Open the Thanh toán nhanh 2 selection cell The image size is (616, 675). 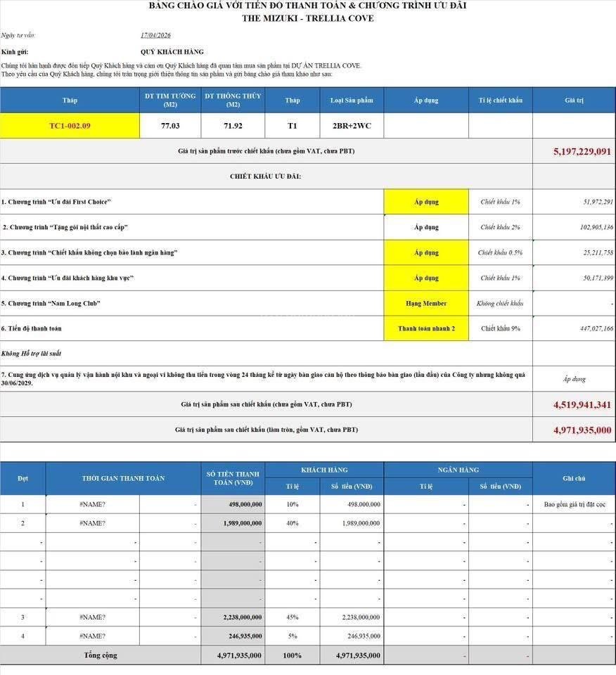tap(426, 328)
